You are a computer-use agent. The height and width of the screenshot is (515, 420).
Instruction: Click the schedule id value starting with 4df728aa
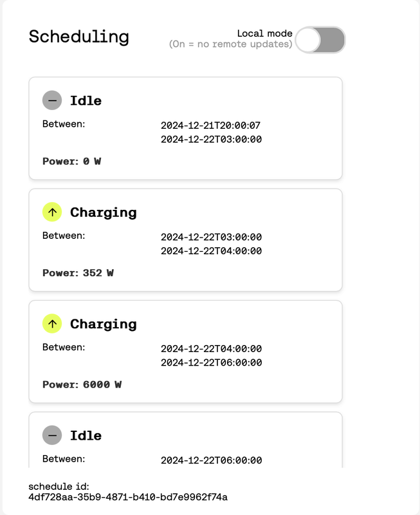[x=128, y=497]
